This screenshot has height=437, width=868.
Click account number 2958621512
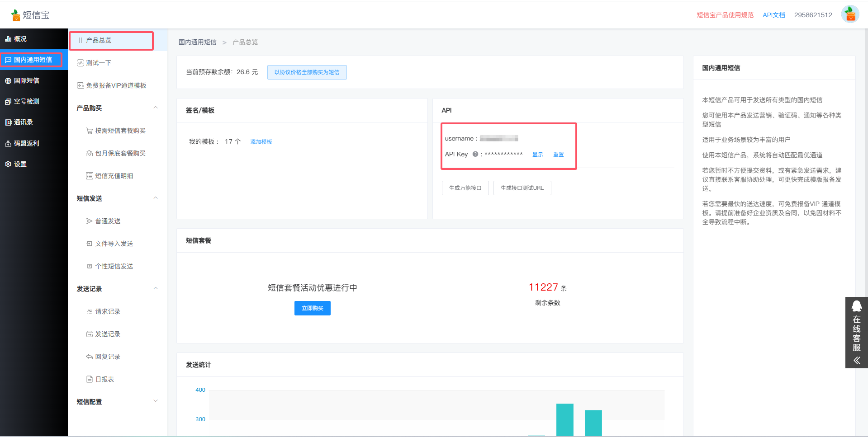(x=813, y=15)
